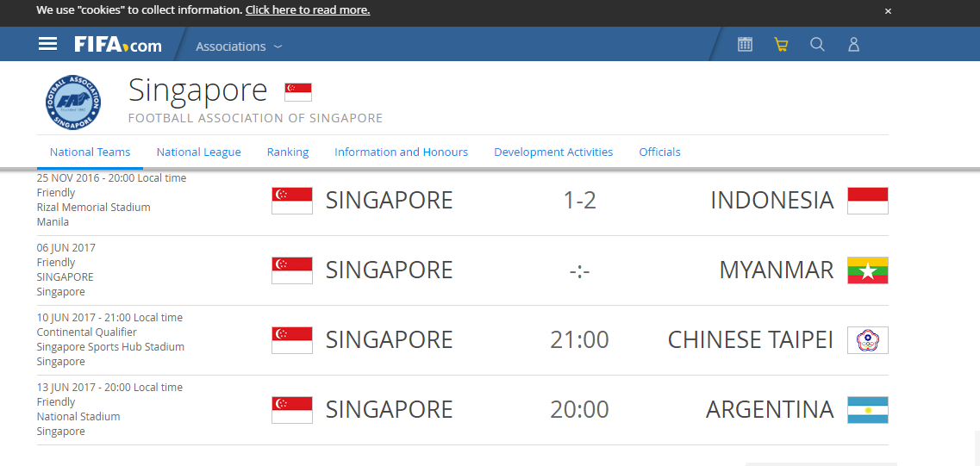Viewport: 980px width, 466px height.
Task: Click '13 JUN 2017 - 20:00 Local time' text
Action: click(x=109, y=388)
